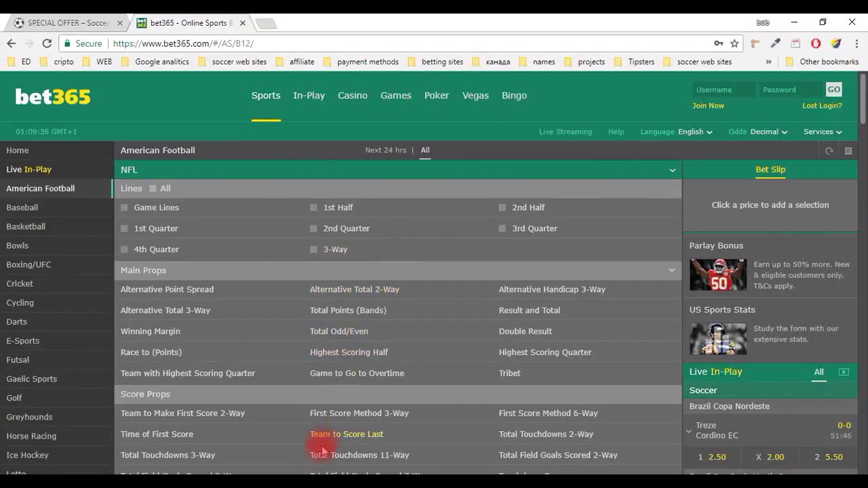Click the refresh icon beside American Football header

point(829,150)
